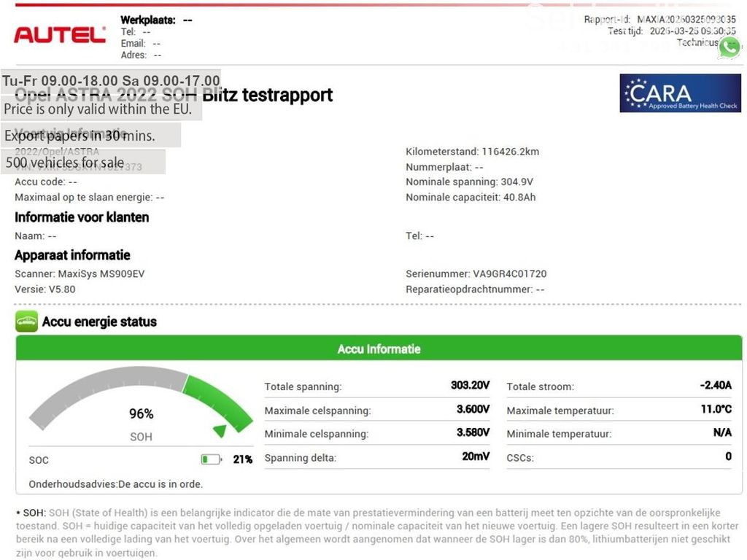Click the red AUTEL logo
This screenshot has width=747, height=560.
(x=60, y=34)
